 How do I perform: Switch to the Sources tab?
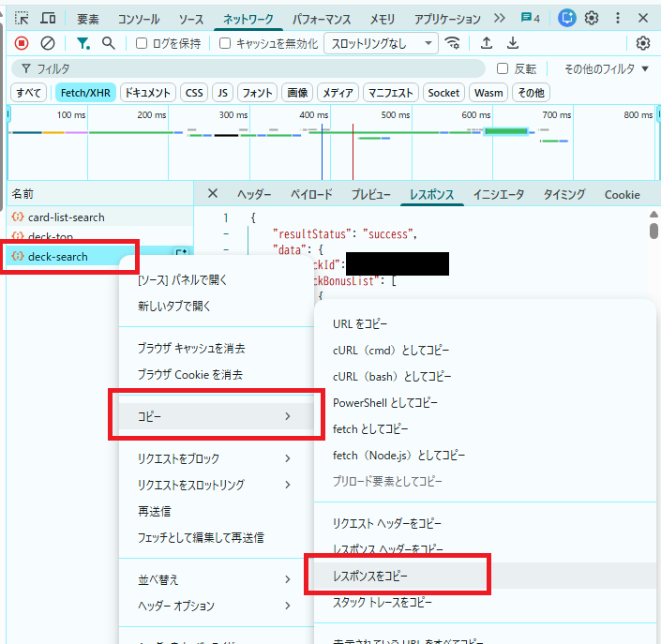(191, 19)
